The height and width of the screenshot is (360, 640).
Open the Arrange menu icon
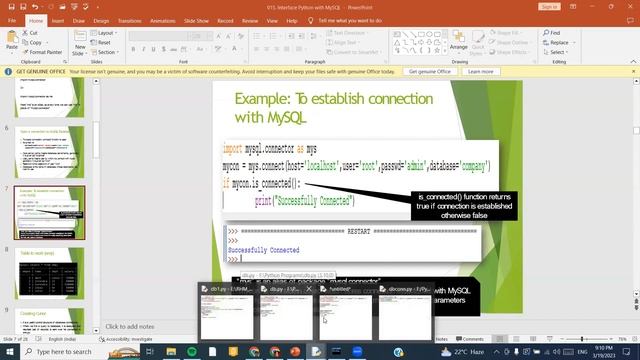coord(459,40)
